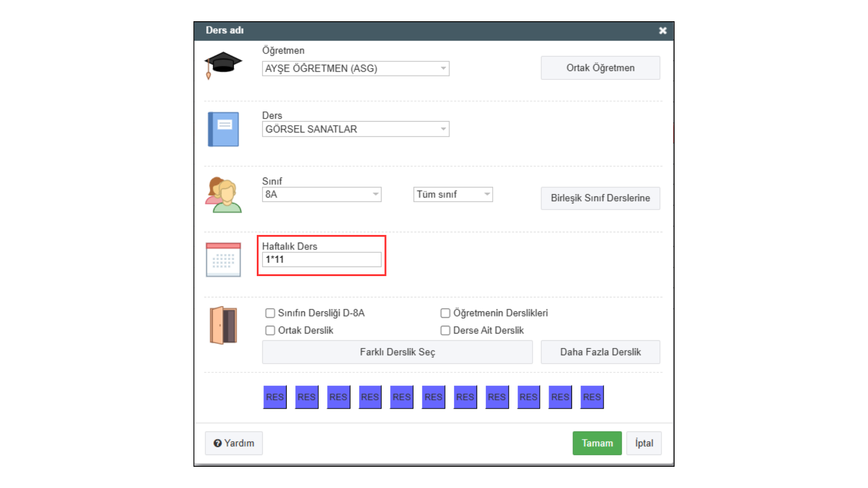868x488 pixels.
Task: Open Yardım help button
Action: [234, 443]
